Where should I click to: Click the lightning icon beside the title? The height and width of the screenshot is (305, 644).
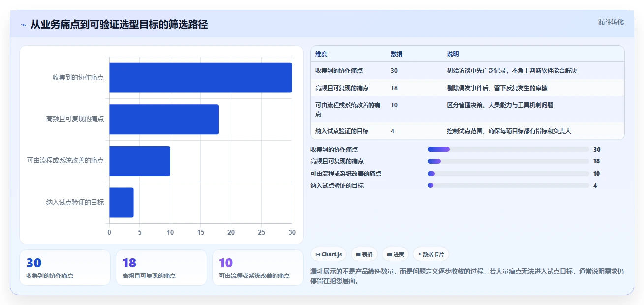[24, 25]
